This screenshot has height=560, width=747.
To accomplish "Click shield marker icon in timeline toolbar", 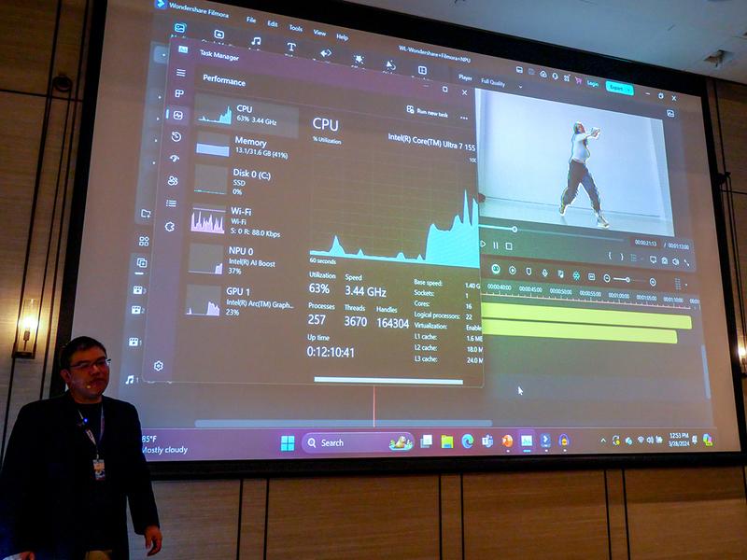I will click(x=529, y=272).
